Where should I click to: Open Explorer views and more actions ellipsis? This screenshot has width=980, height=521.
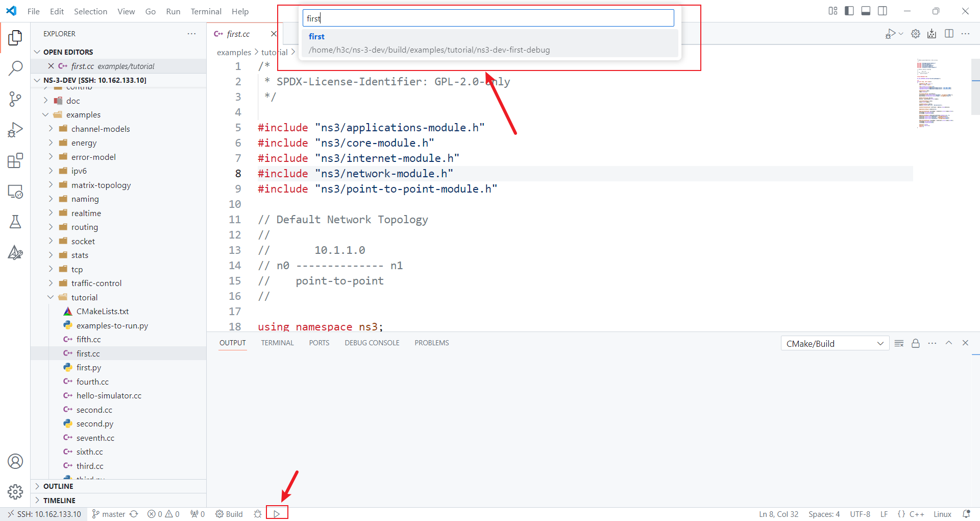click(191, 34)
